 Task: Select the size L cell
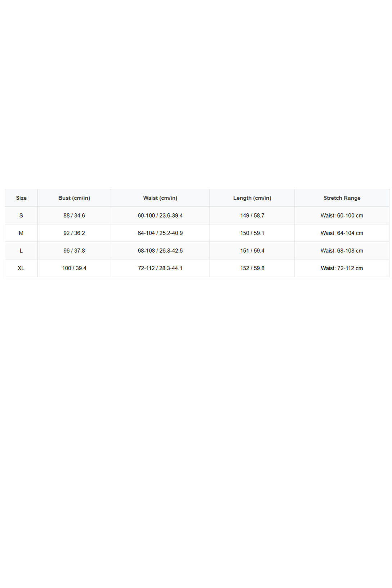pyautogui.click(x=21, y=250)
